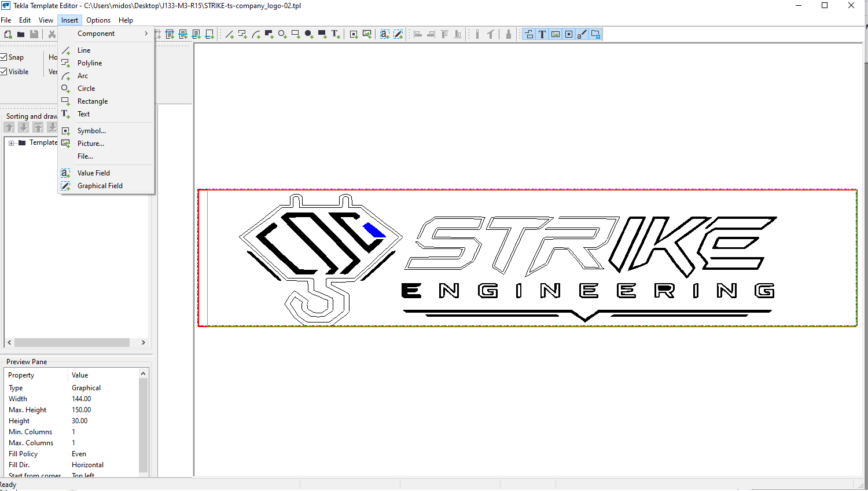Select the filled circle tool in toolbar

point(309,34)
